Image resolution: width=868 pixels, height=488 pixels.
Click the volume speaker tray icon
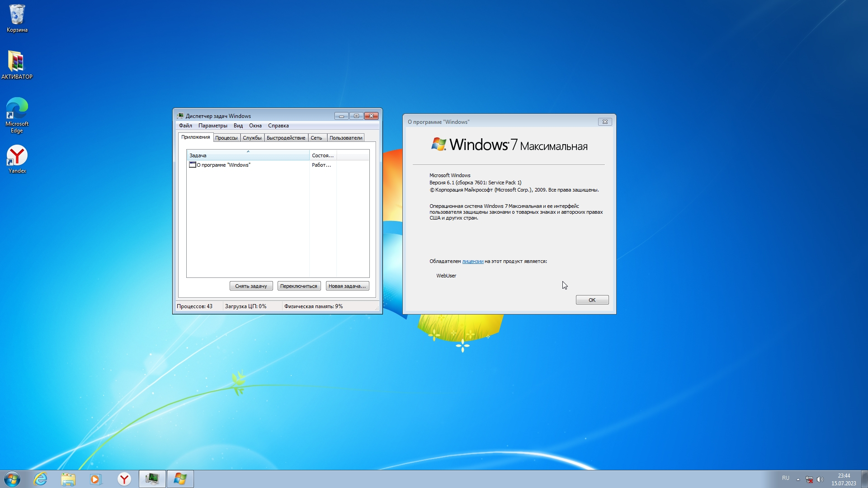(x=820, y=479)
